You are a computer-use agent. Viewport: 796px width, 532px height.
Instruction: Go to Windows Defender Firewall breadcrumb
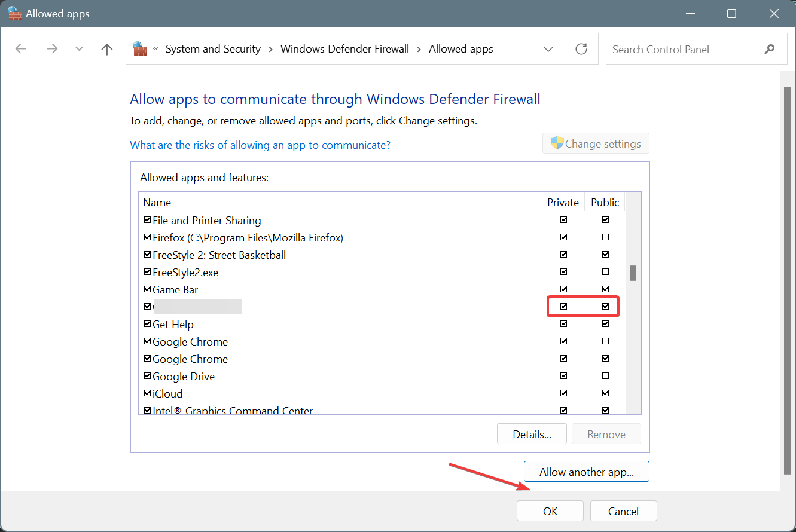(344, 49)
